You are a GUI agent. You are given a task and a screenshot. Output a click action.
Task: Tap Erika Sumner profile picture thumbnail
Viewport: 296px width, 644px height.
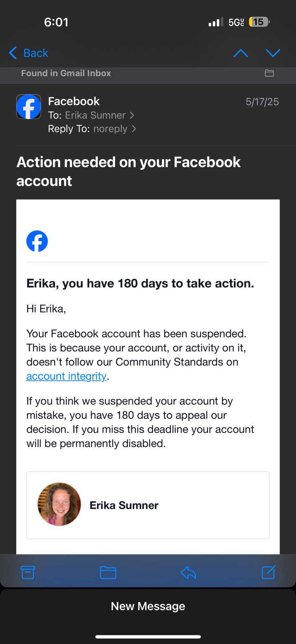click(x=59, y=504)
